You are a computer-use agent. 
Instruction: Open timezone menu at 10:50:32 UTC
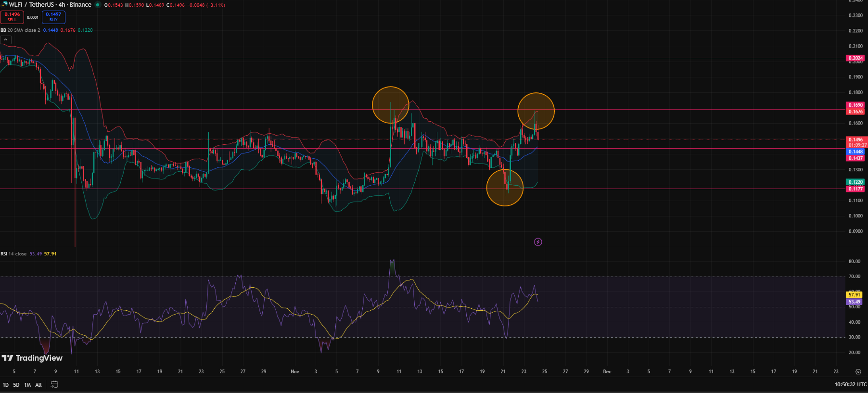point(850,385)
